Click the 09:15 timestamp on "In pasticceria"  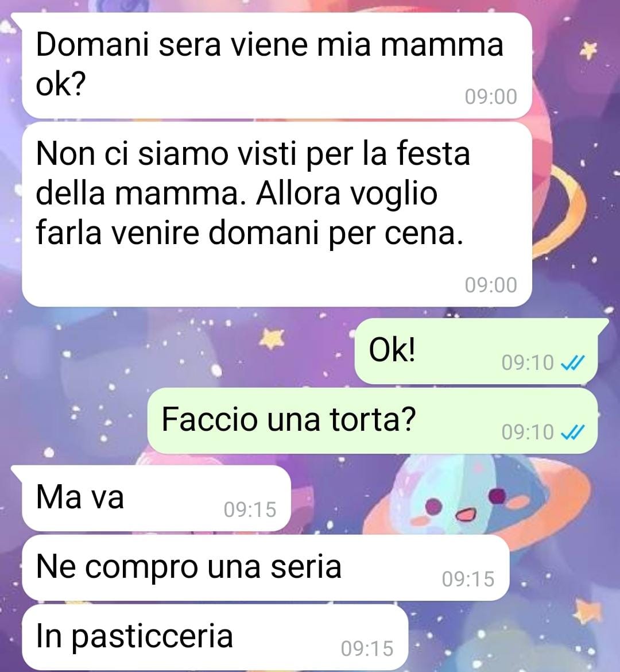click(367, 649)
